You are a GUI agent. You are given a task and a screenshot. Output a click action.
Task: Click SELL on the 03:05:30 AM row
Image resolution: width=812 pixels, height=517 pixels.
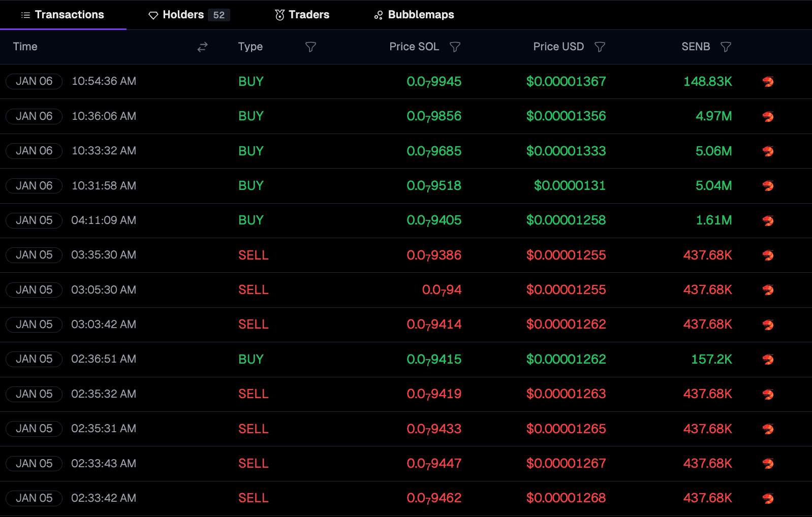point(254,290)
